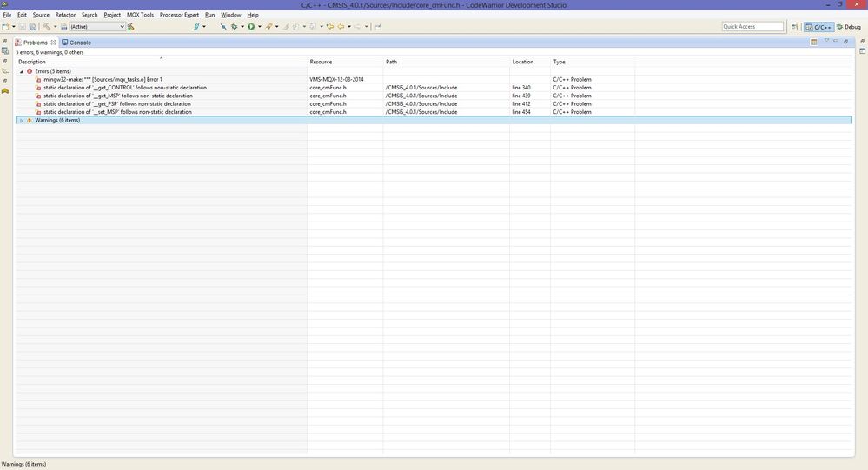Open the Flash programmer dropdown arrow
This screenshot has height=470, width=868.
coord(204,27)
